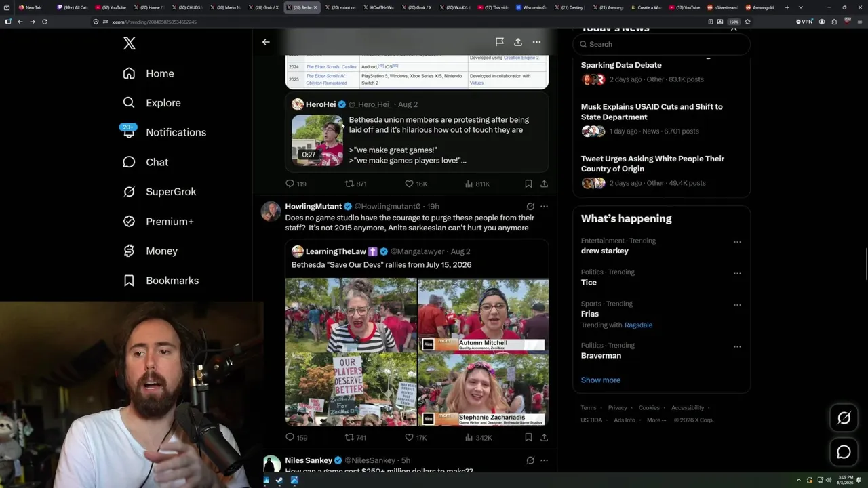This screenshot has width=868, height=488.
Task: Click Show more under What's happening
Action: click(x=600, y=380)
